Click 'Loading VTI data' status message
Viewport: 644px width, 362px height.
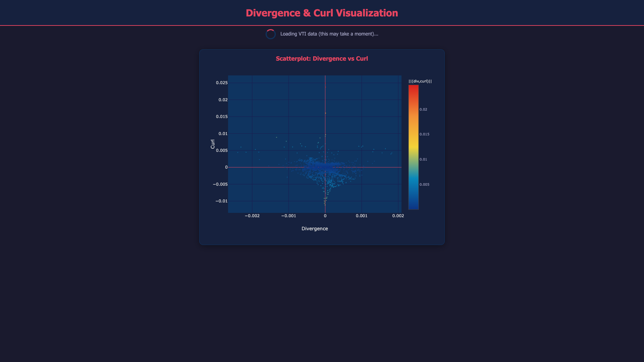pos(329,34)
